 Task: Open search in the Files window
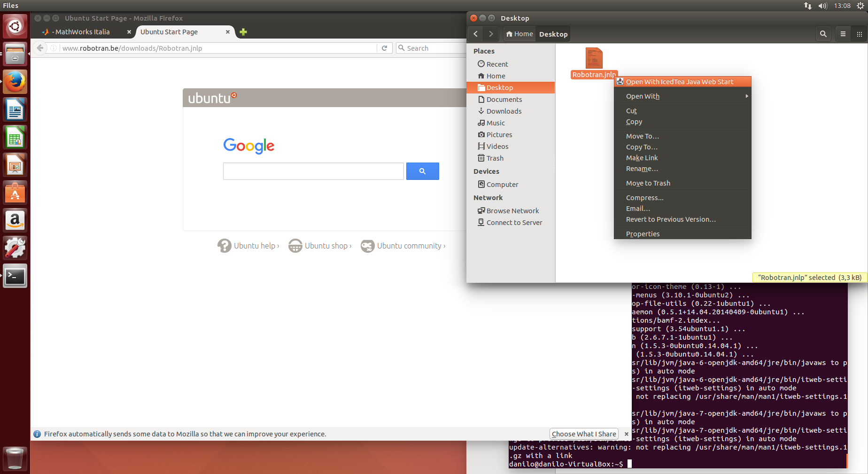coord(823,34)
